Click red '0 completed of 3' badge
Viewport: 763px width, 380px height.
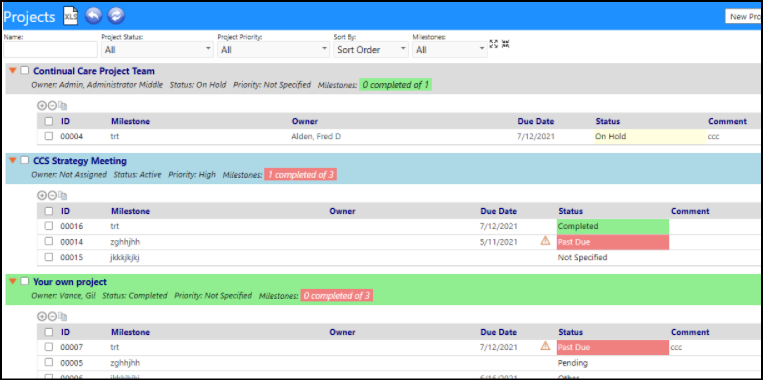click(x=337, y=295)
